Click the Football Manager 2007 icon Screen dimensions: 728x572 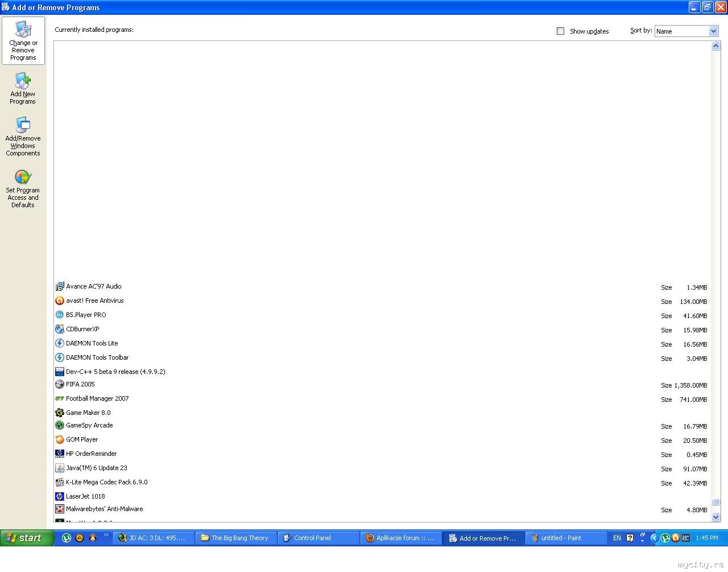60,398
